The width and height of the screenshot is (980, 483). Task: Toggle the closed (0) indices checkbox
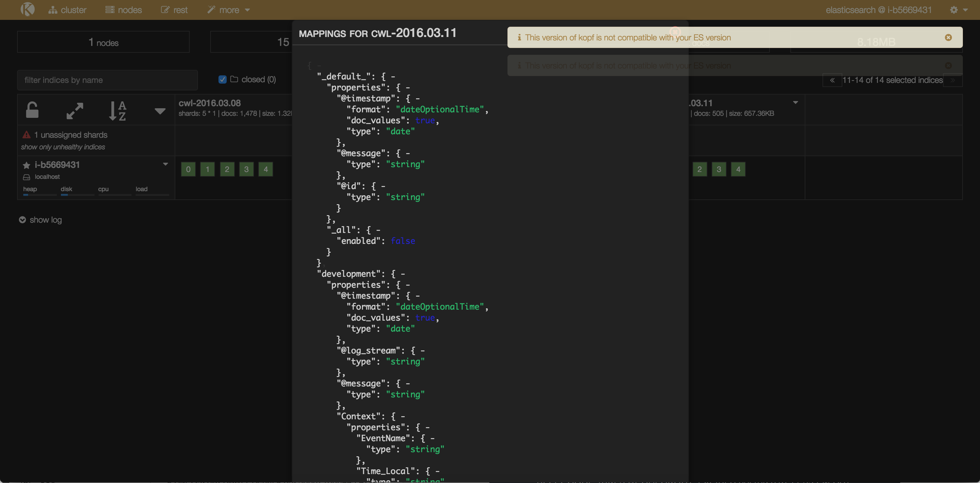point(223,79)
